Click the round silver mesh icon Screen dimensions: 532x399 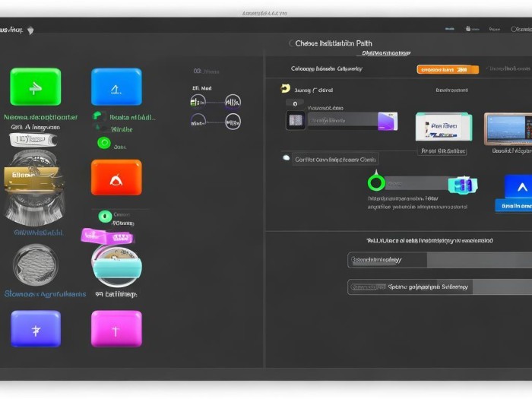click(x=35, y=264)
